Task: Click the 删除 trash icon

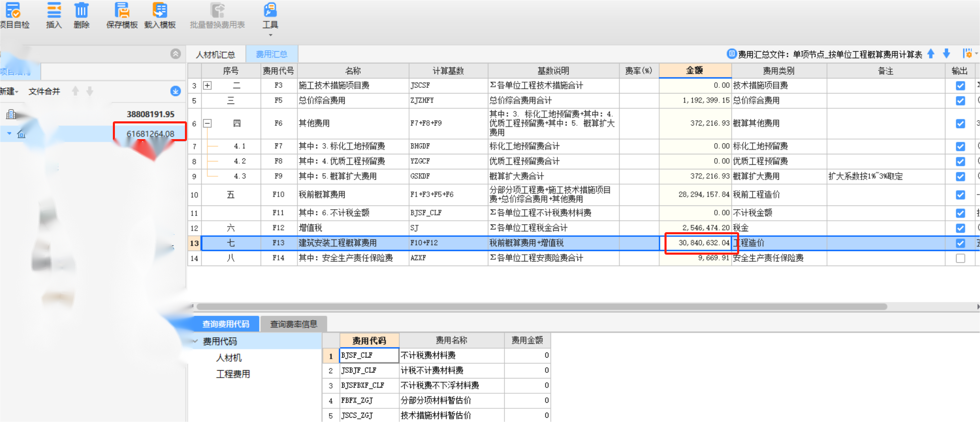Action: pyautogui.click(x=81, y=10)
